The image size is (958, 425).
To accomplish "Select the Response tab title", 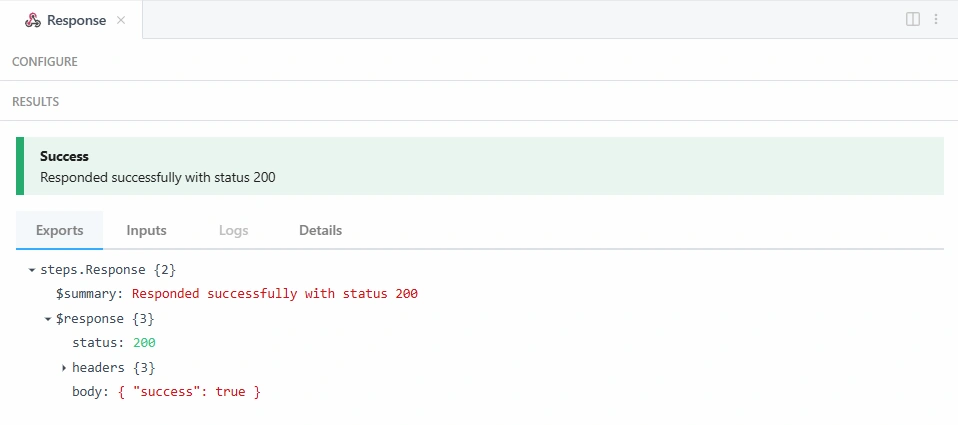I will [x=76, y=20].
